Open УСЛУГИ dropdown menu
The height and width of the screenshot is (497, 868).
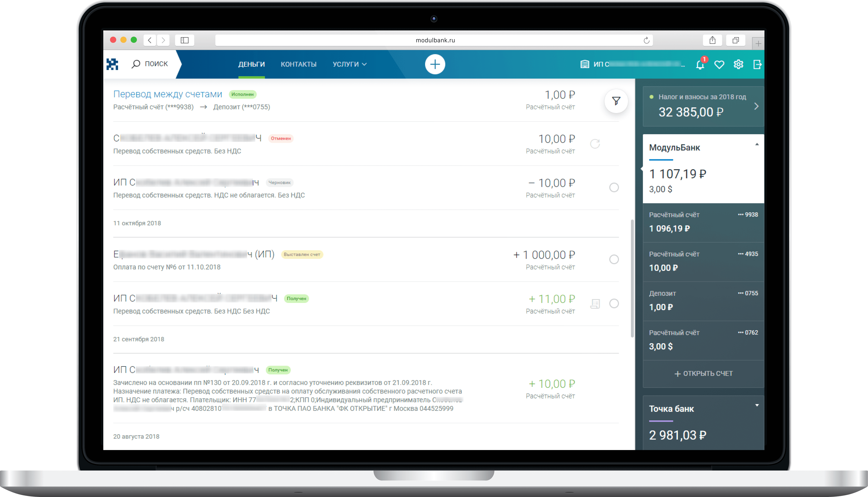[x=348, y=64]
